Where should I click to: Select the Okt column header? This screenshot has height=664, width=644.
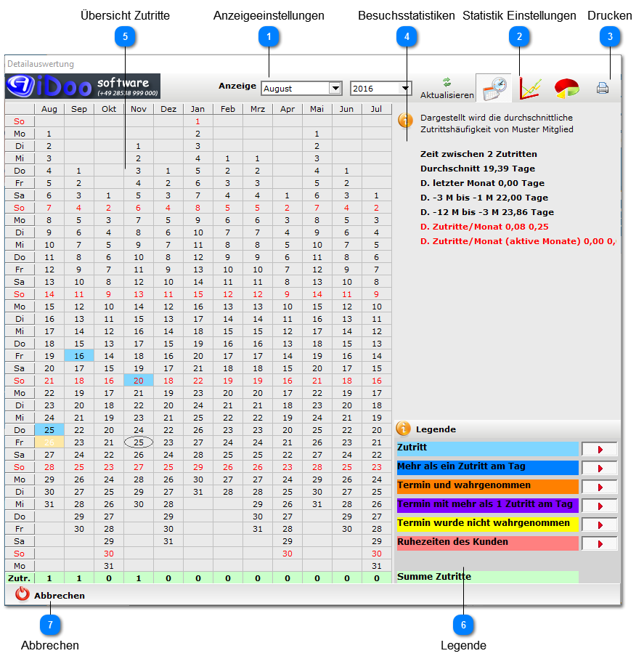[x=109, y=109]
